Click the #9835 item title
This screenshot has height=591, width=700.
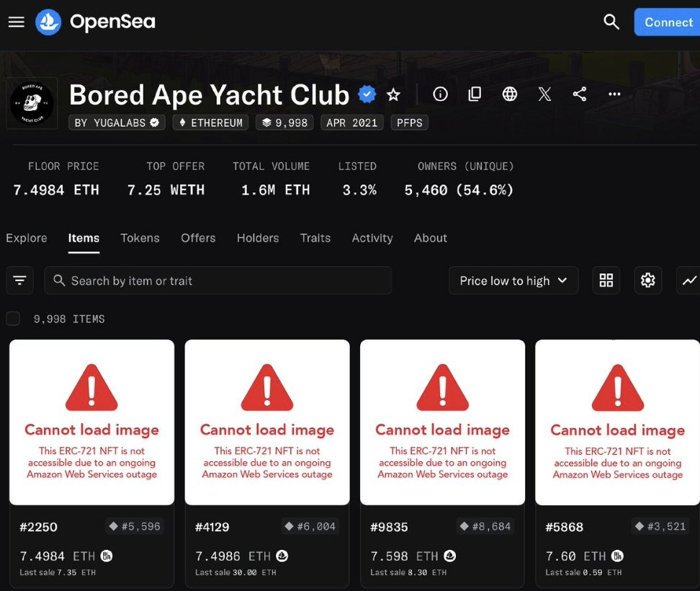pyautogui.click(x=389, y=527)
